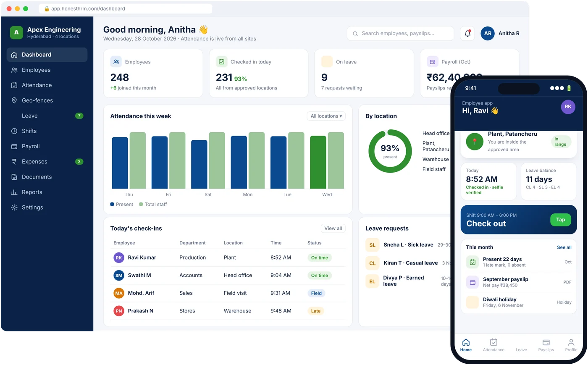Click the Attendance calendar-check icon in sidebar

tap(14, 85)
